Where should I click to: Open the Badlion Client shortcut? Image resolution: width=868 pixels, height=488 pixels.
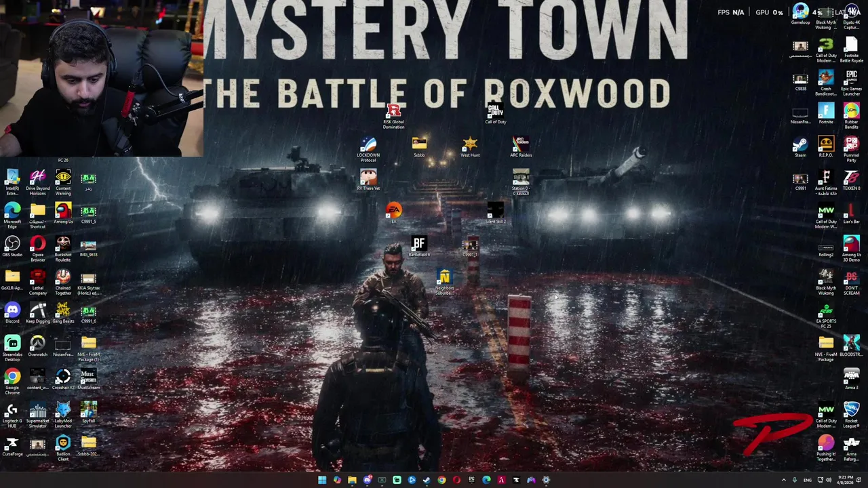click(63, 448)
